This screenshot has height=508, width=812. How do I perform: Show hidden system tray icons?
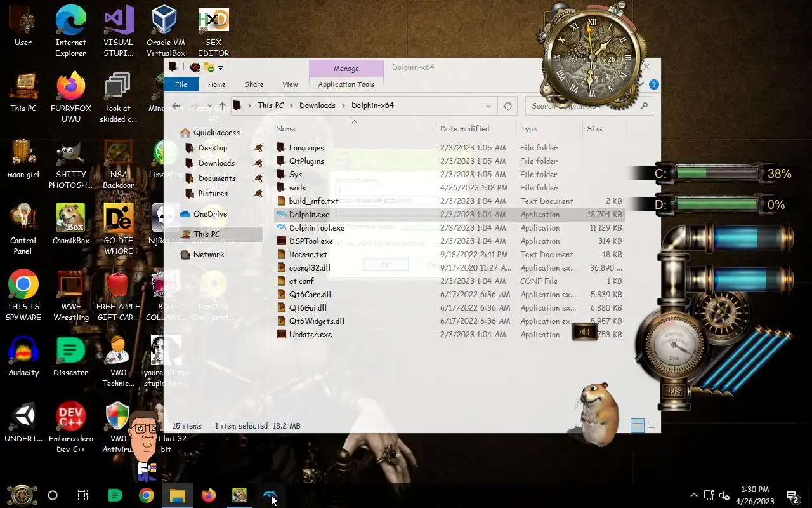[x=693, y=495]
